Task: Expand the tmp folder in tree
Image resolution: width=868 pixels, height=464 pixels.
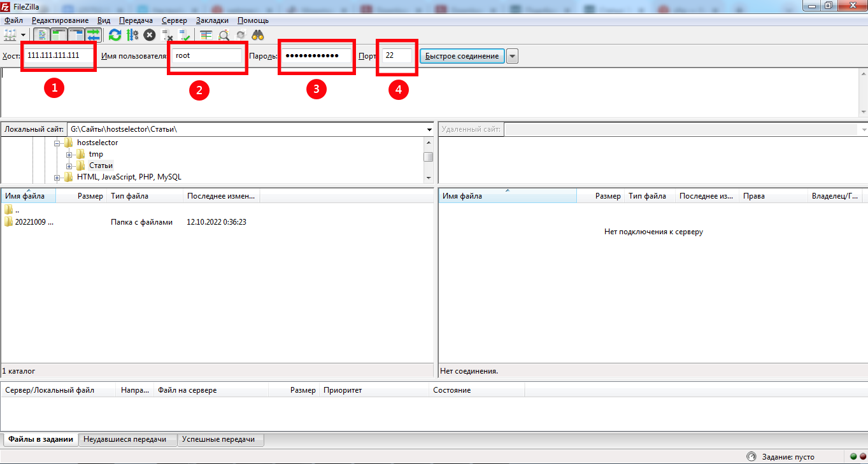Action: (69, 155)
